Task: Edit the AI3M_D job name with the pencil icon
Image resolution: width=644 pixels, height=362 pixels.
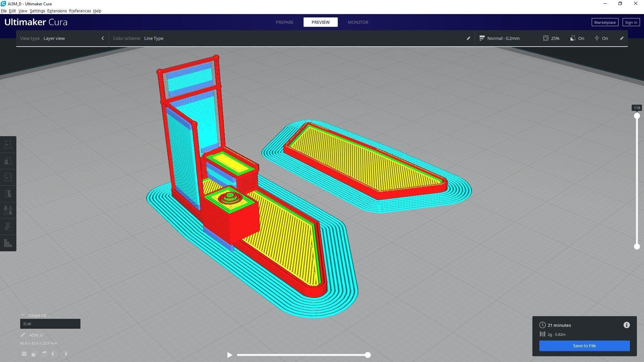Action: [23, 335]
